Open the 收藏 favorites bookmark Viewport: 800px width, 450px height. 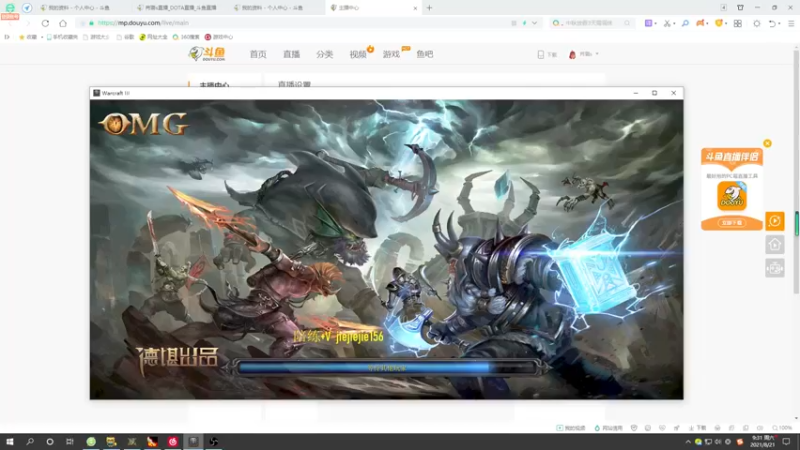[x=28, y=37]
